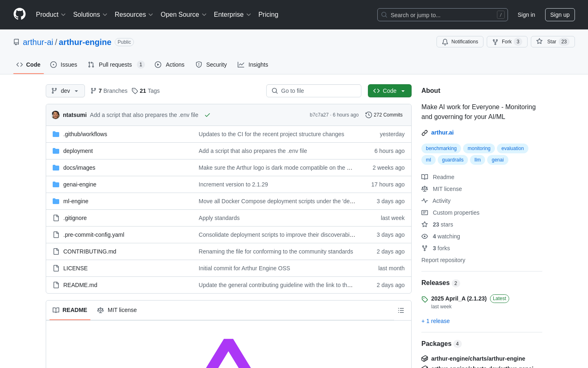
Task: Switch to the Actions tab
Action: point(170,65)
